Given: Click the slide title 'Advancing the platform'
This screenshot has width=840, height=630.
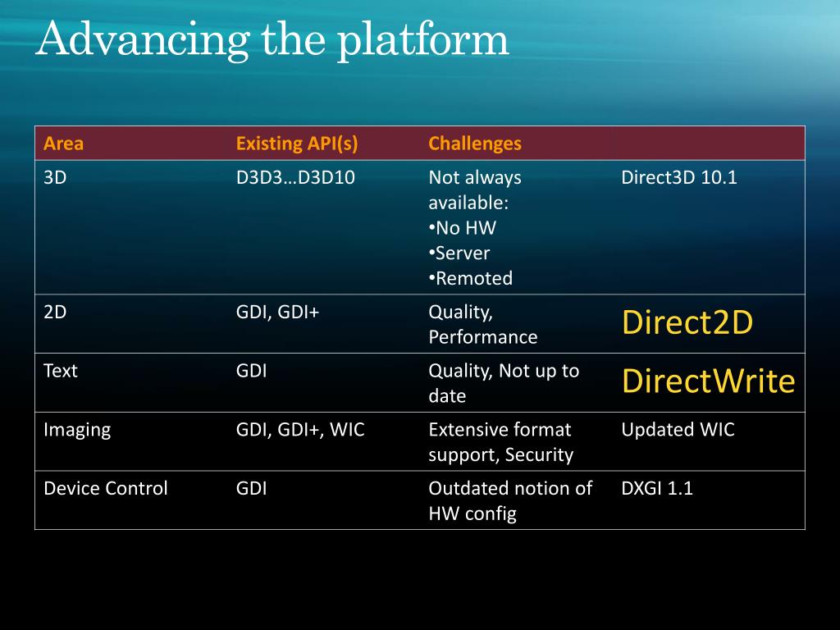Looking at the screenshot, I should click(x=272, y=40).
